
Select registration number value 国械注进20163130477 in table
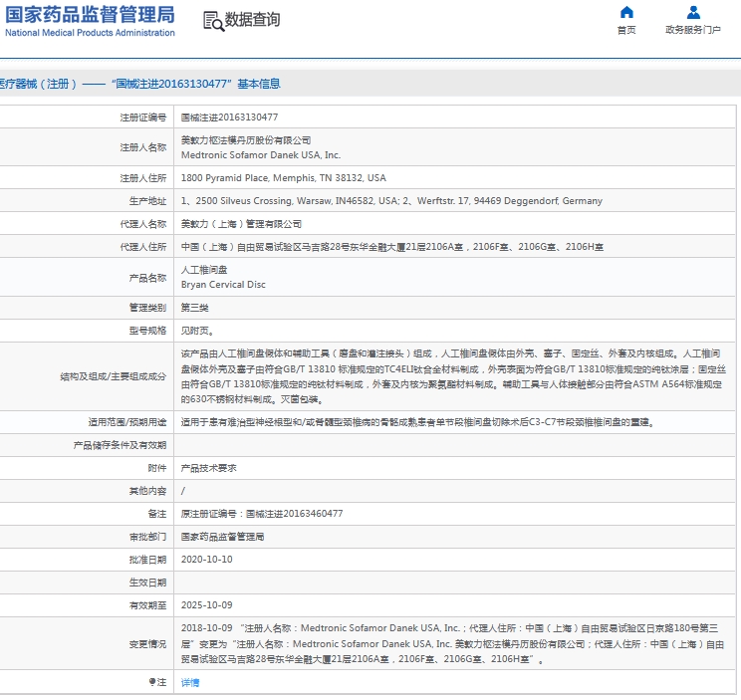[230, 117]
